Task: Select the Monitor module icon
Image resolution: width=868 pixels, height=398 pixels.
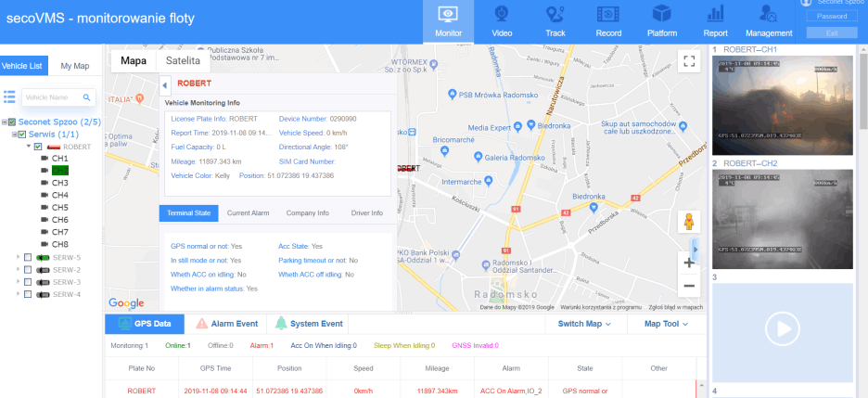Action: [449, 14]
